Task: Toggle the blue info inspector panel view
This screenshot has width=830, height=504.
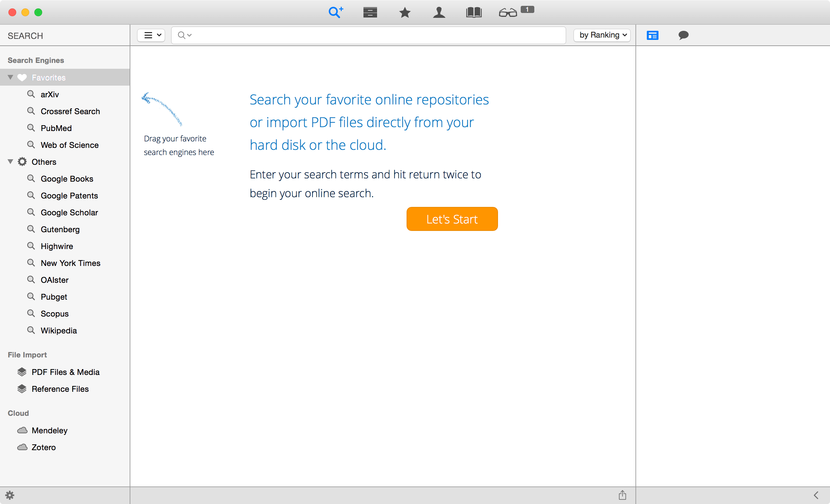Action: pyautogui.click(x=652, y=35)
